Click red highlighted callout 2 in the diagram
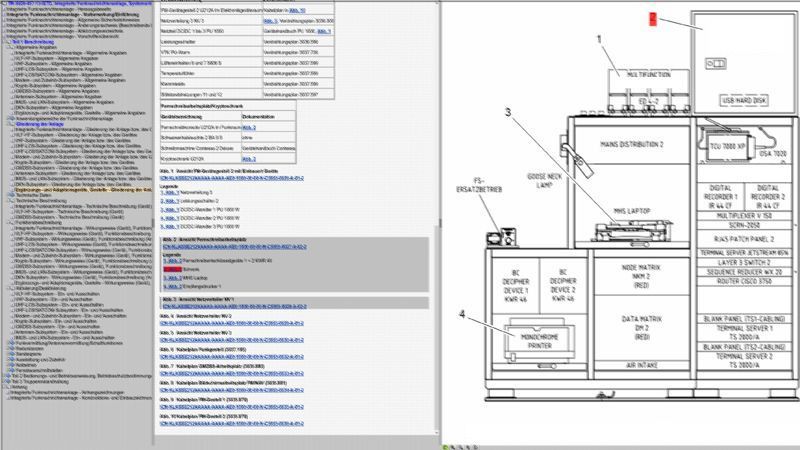The width and height of the screenshot is (800, 450). pyautogui.click(x=653, y=19)
